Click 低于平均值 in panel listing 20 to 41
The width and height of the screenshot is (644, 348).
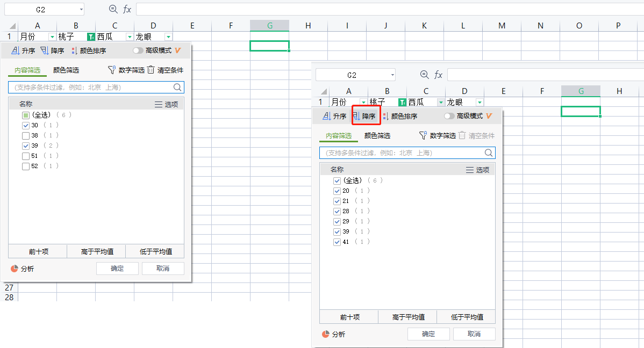point(467,317)
